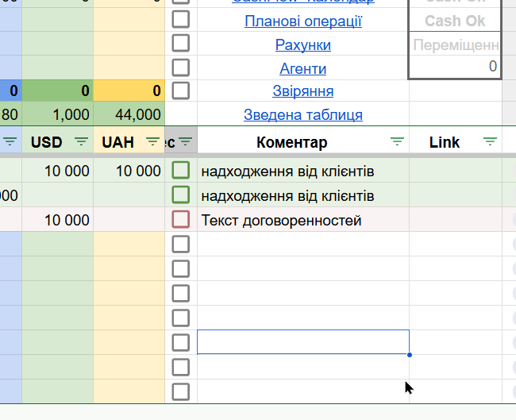Tick the checkbox next to Планові операції

point(181,19)
